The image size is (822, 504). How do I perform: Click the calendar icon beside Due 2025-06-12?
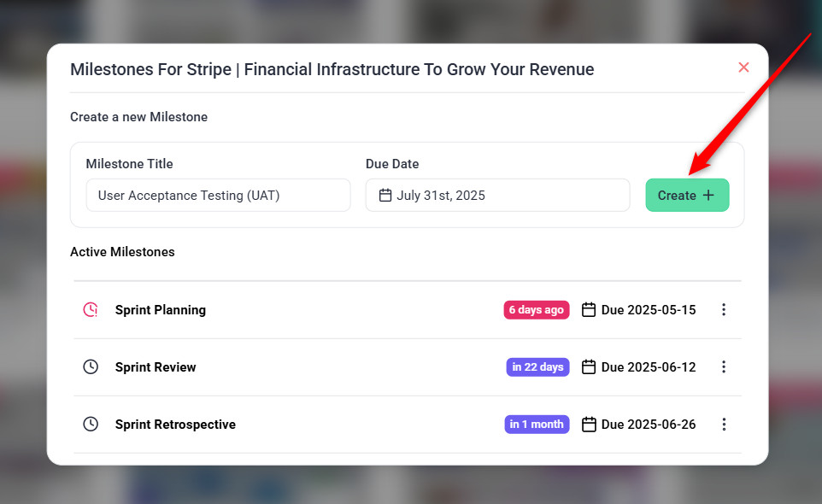pos(589,367)
